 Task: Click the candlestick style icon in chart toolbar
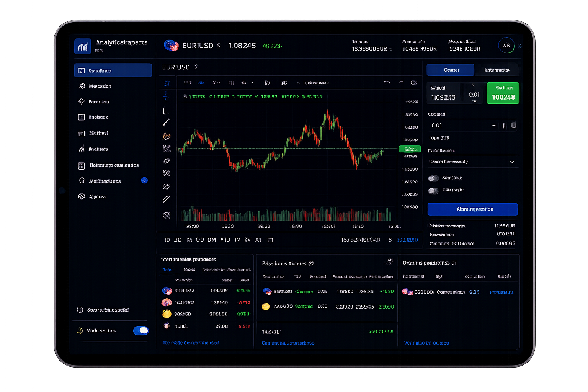(x=267, y=83)
